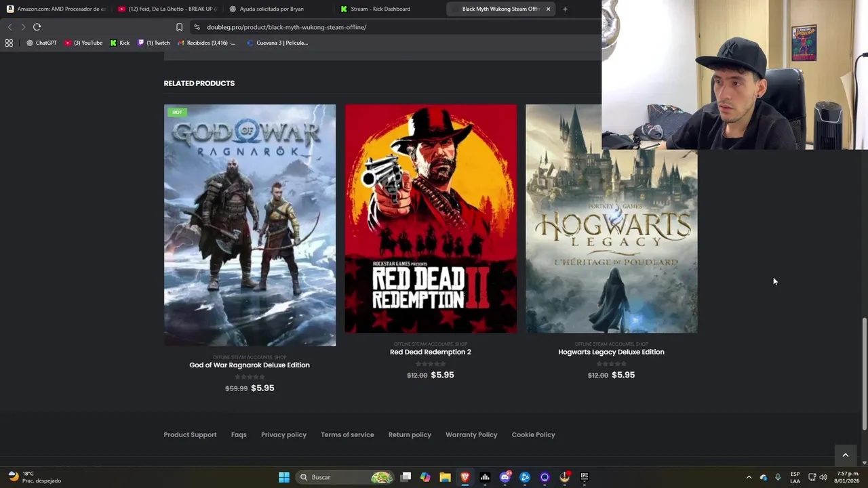Go forward with the browser forward arrow
This screenshot has width=868, height=488.
click(23, 27)
